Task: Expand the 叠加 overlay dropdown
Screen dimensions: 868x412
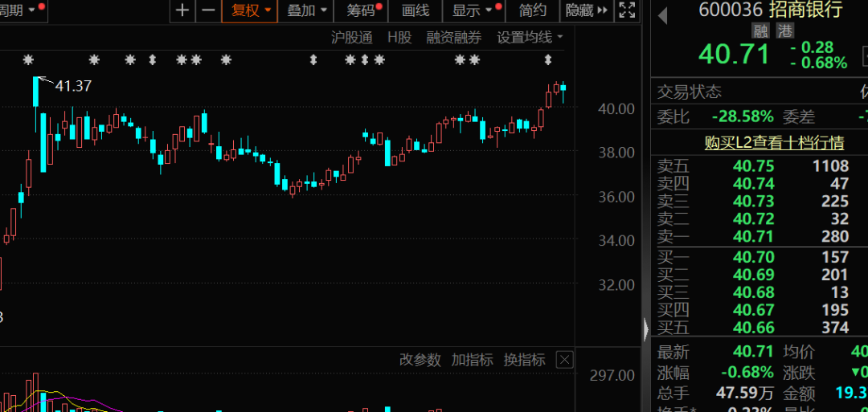Action: pyautogui.click(x=309, y=10)
